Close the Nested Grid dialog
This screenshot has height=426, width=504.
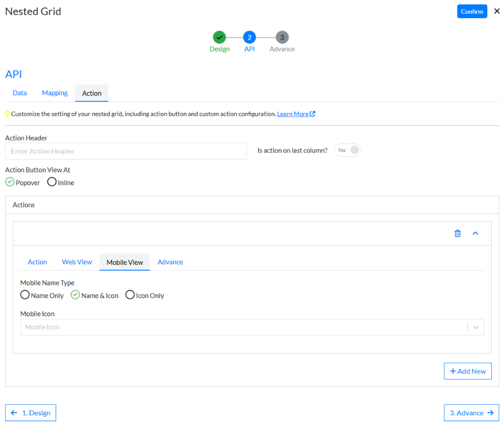coord(497,11)
